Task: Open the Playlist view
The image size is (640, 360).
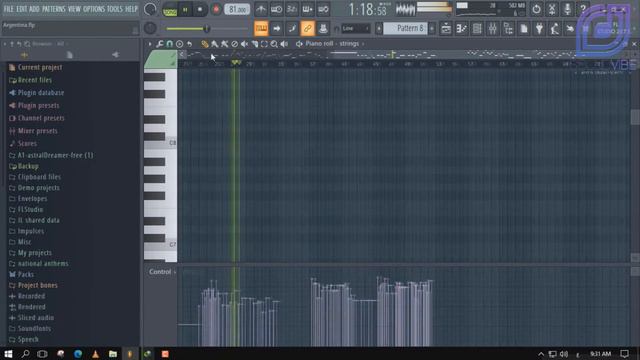Action: (x=446, y=29)
